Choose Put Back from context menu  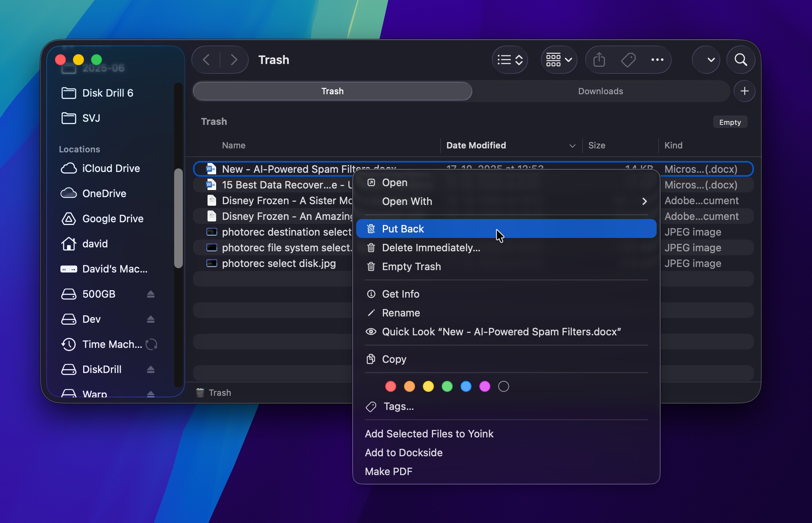(403, 229)
